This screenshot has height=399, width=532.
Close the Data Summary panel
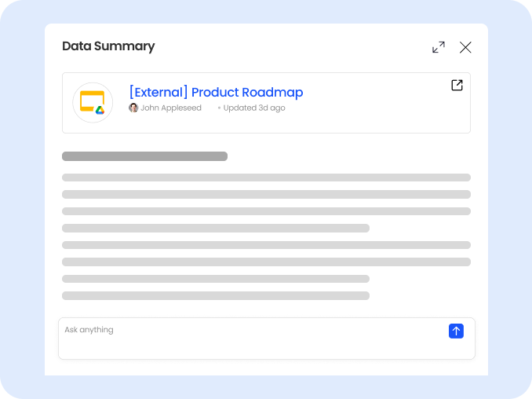465,47
